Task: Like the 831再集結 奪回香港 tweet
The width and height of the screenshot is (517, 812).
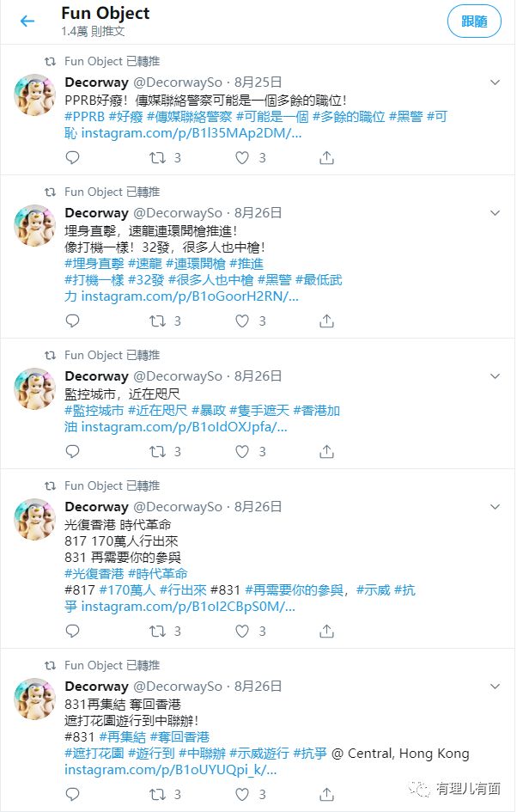Action: 242,794
